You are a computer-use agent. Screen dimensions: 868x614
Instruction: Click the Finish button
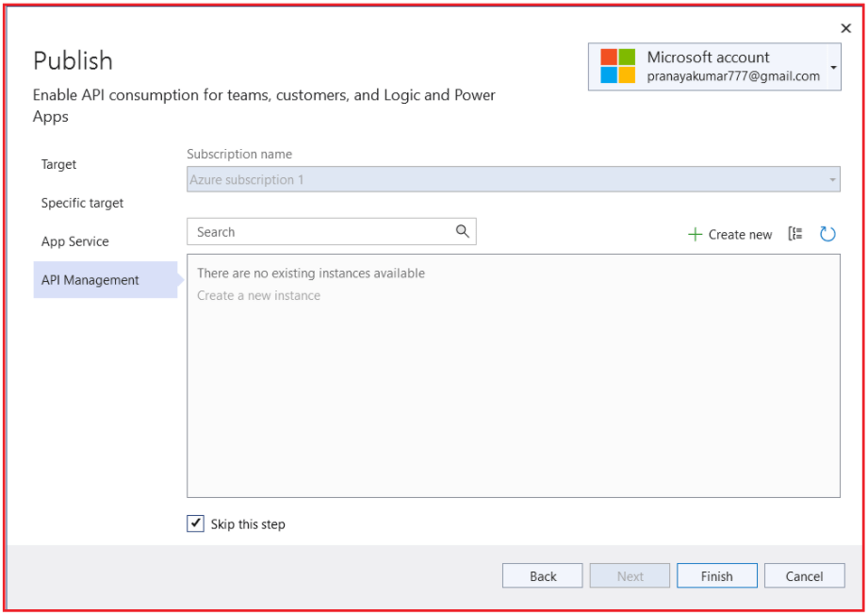[717, 575]
